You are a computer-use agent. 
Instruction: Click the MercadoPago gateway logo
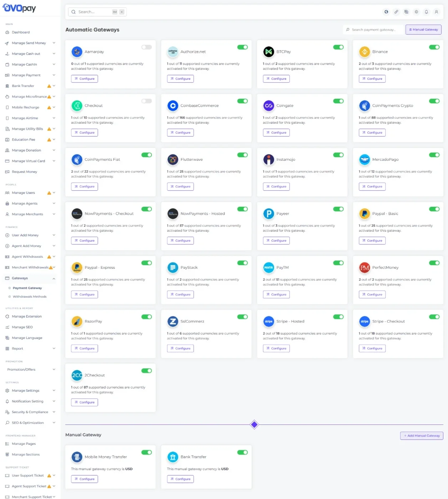pos(365,160)
